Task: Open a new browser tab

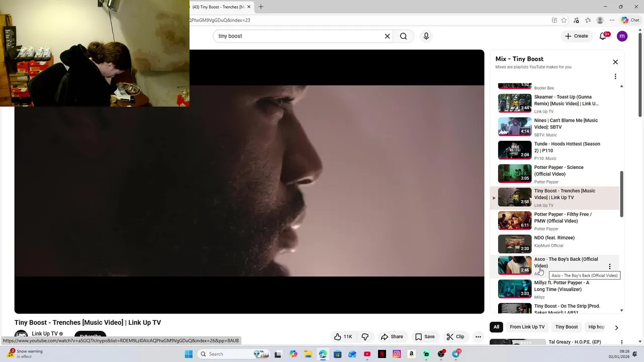Action: (x=261, y=7)
